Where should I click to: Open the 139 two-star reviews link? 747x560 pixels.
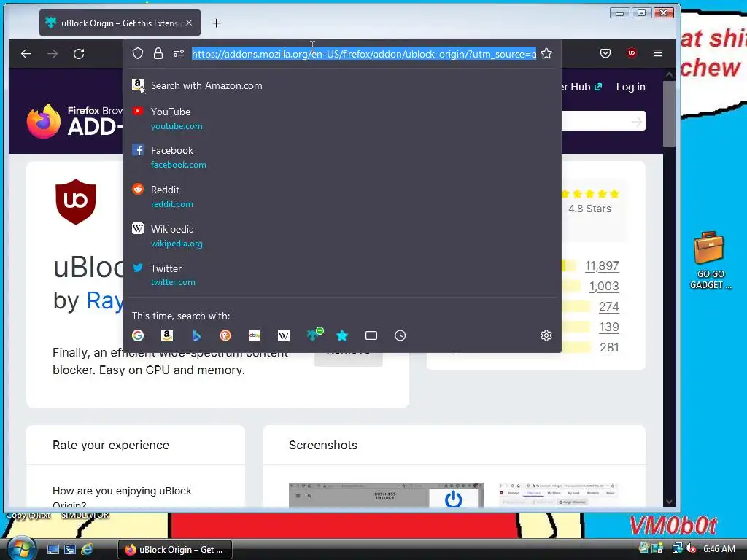[x=609, y=327]
